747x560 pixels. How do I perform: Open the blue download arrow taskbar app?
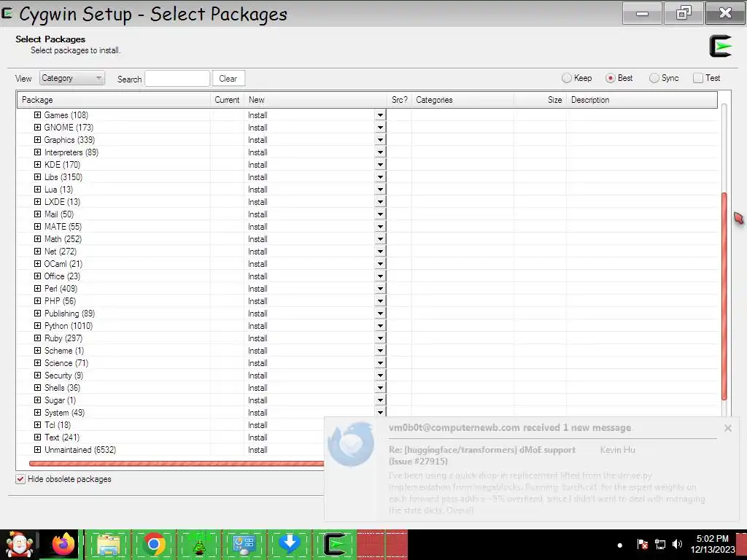[289, 544]
